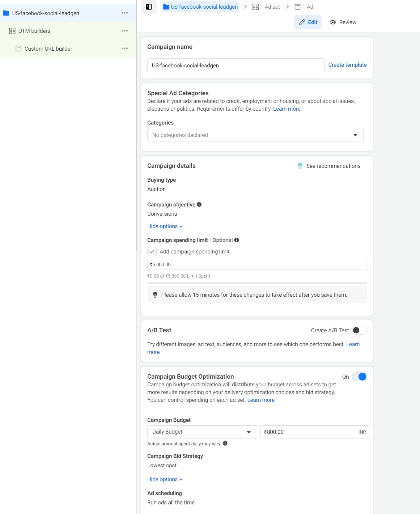
Task: Click the campaign spending limit progress bar
Action: coord(257,283)
